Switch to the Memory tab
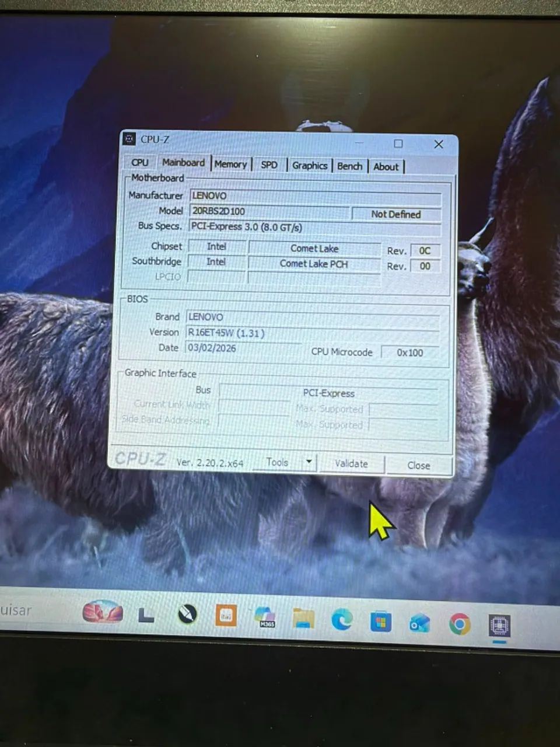This screenshot has height=747, width=560. tap(230, 165)
